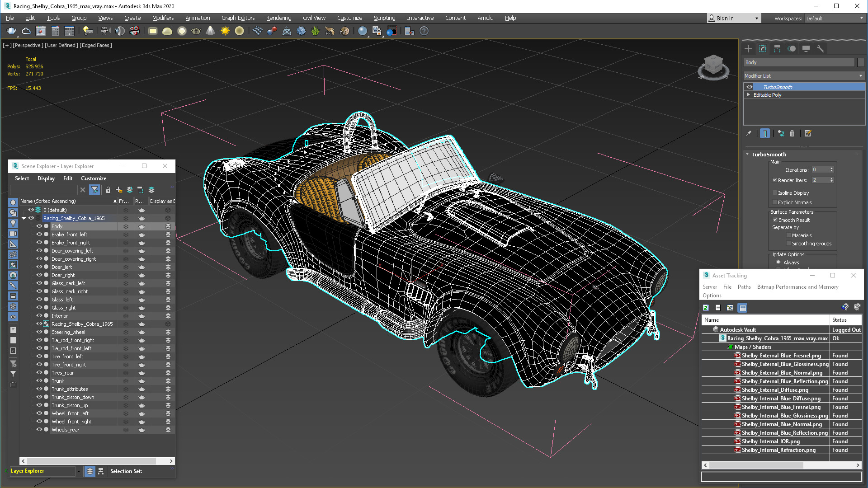The width and height of the screenshot is (868, 488).
Task: Toggle Render Iters checkbox
Action: 775,180
